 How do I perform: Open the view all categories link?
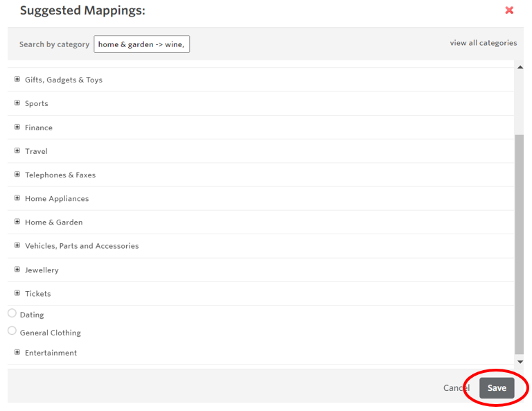click(x=483, y=43)
